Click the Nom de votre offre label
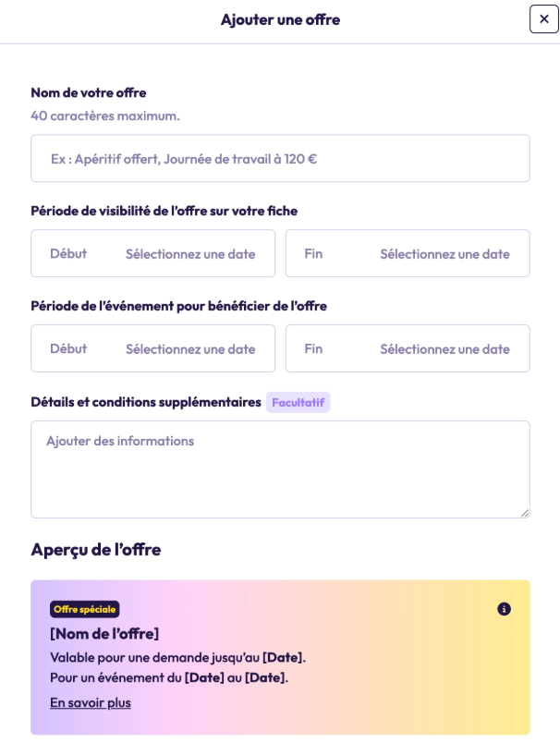This screenshot has height=755, width=560. coord(89,92)
